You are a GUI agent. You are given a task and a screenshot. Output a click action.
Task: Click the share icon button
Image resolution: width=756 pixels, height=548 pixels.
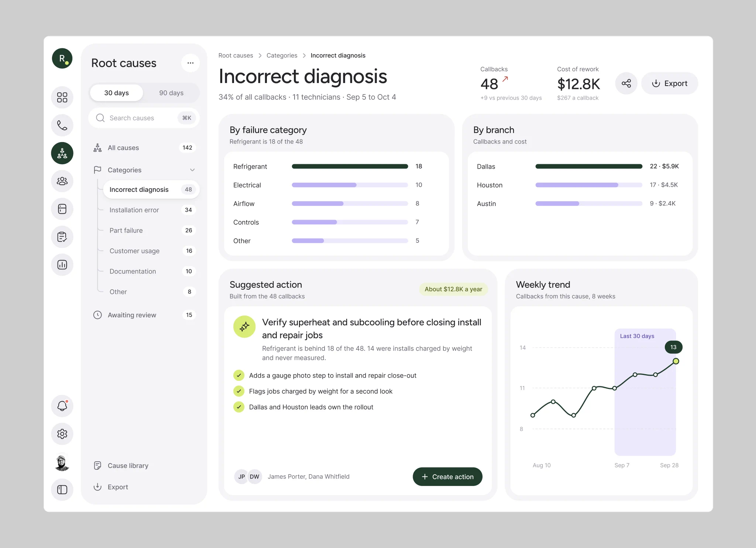click(x=626, y=83)
